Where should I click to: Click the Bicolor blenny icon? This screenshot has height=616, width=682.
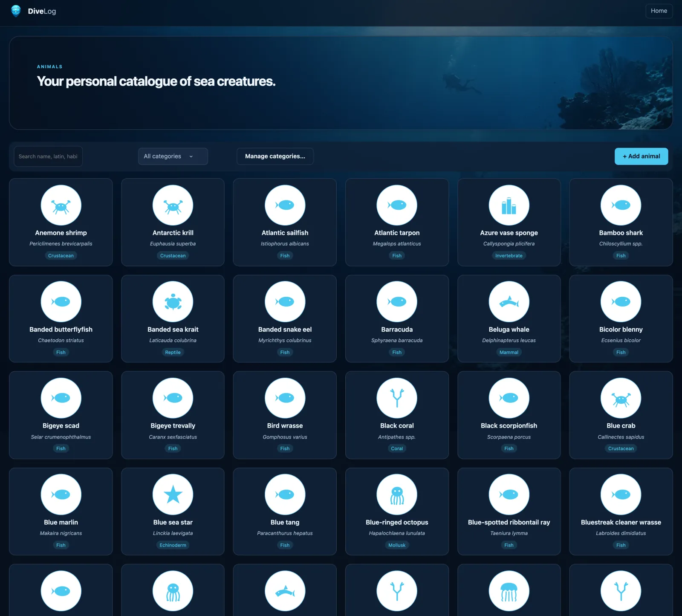pos(621,301)
